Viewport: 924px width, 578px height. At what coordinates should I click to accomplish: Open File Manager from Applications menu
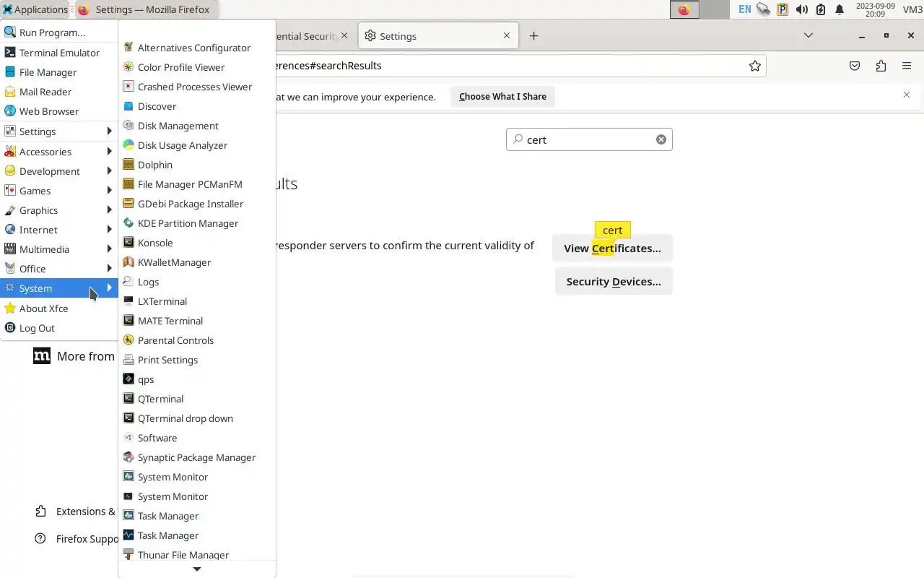(59, 72)
